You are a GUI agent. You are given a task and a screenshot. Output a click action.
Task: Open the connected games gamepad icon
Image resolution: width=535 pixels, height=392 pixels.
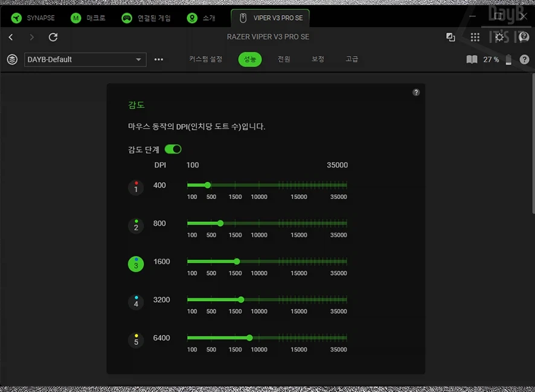tap(126, 18)
